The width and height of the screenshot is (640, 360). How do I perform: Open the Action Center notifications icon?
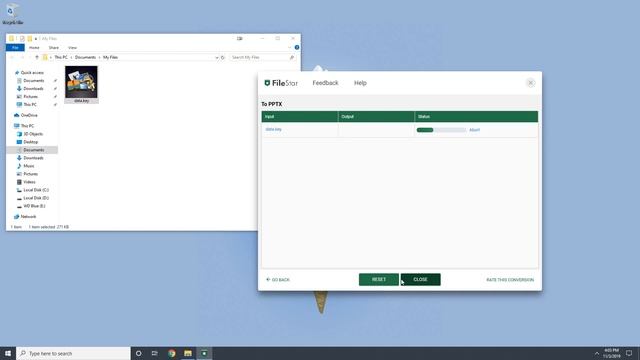click(x=629, y=353)
